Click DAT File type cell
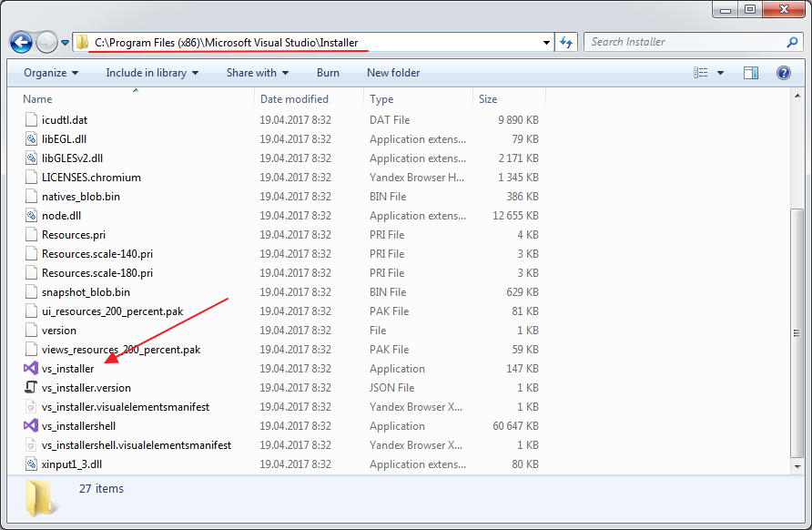 (x=390, y=120)
